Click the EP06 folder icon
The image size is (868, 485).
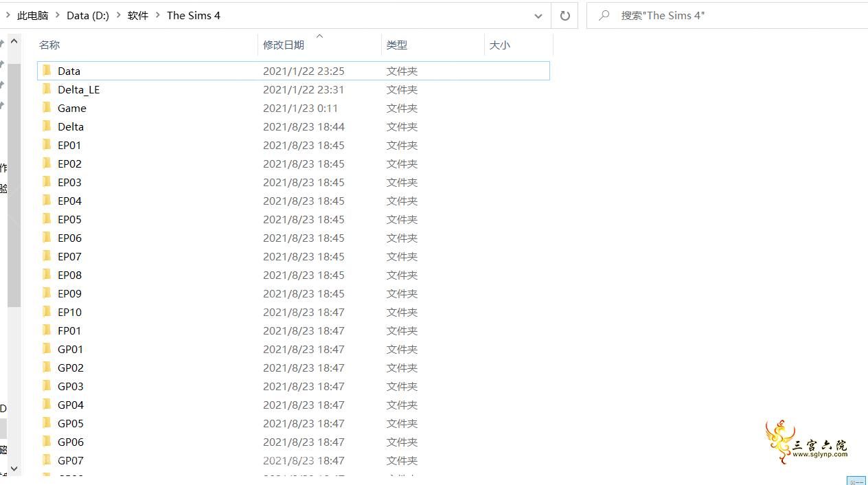click(47, 238)
